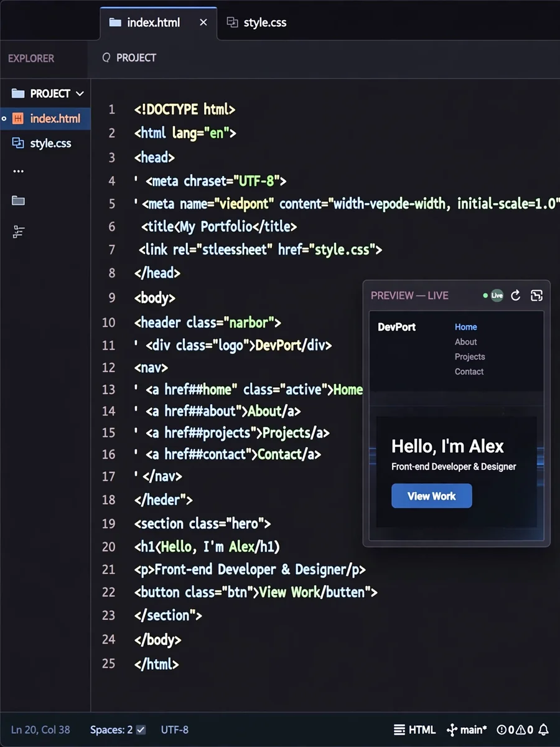Click the folder icon in the sidebar
This screenshot has width=560, height=747.
pos(18,200)
